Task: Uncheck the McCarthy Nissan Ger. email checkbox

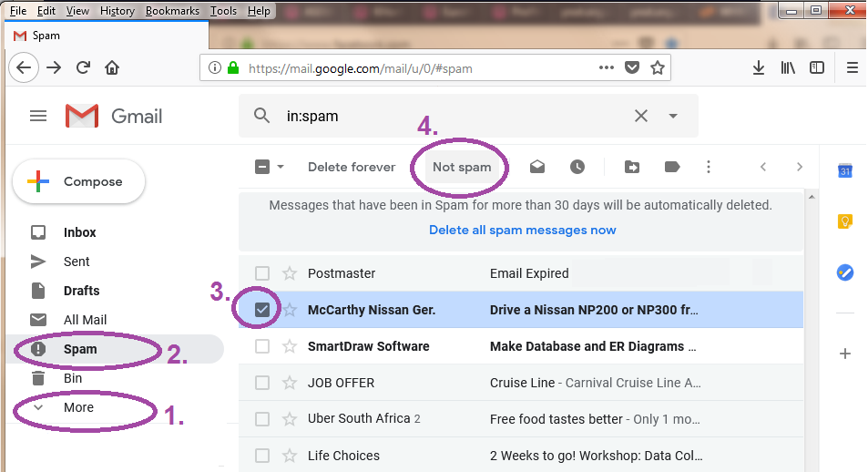Action: pyautogui.click(x=262, y=310)
